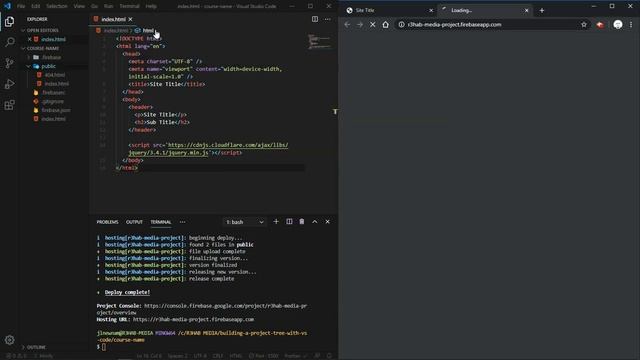Open the .gitignore file

(x=52, y=101)
